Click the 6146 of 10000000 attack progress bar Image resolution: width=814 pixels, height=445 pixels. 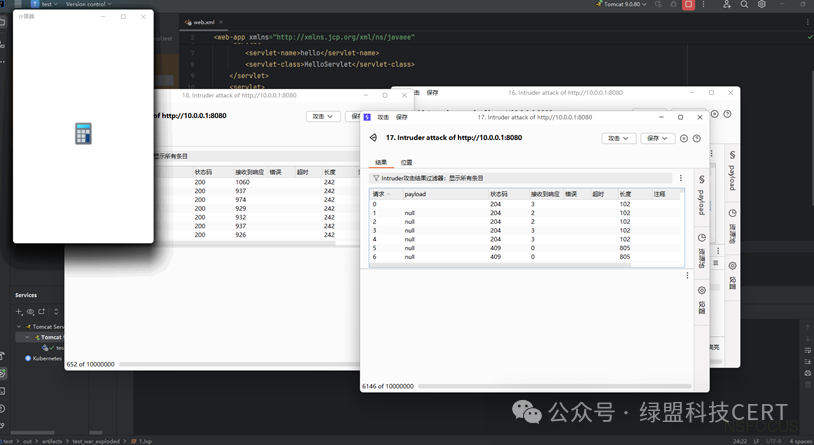coord(554,386)
